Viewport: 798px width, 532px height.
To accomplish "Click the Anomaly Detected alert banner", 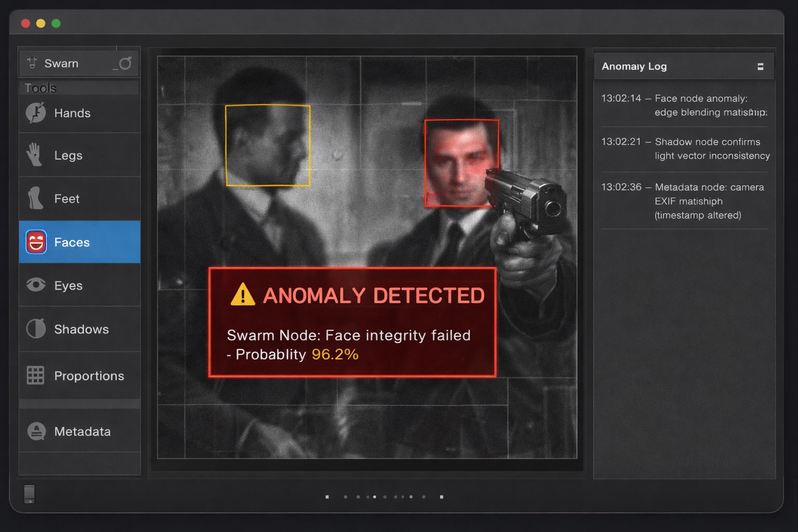I will 352,322.
